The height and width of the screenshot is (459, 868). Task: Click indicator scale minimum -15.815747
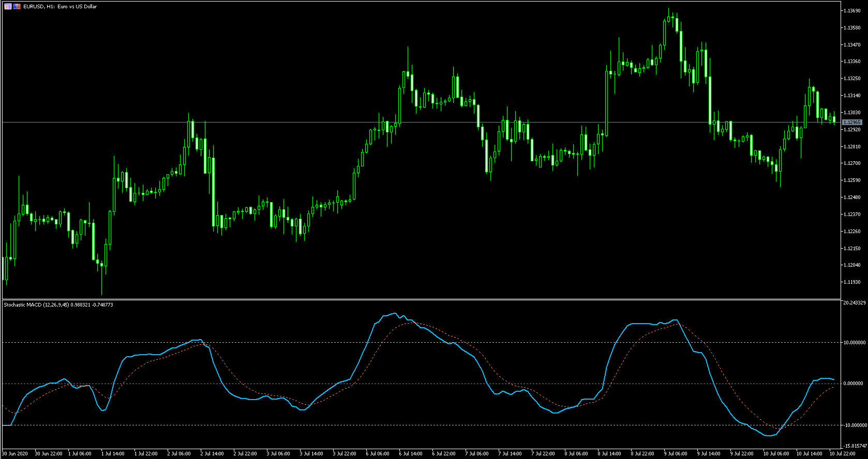coord(855,446)
